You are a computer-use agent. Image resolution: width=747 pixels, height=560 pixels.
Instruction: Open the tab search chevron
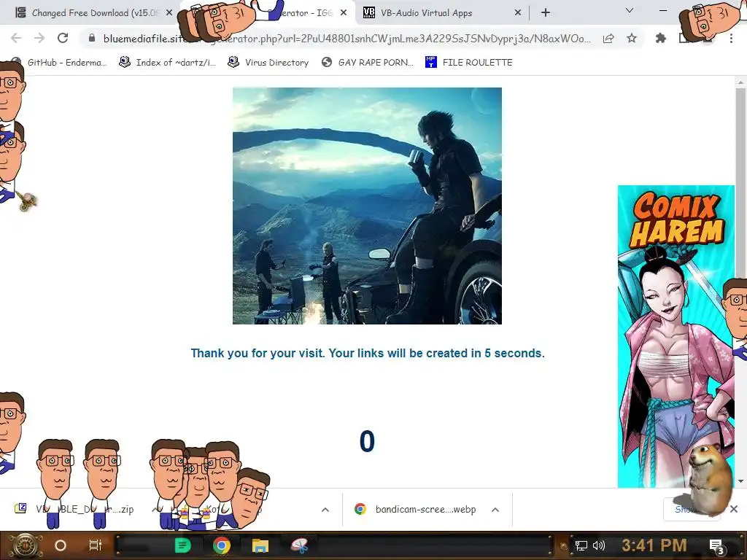(630, 10)
